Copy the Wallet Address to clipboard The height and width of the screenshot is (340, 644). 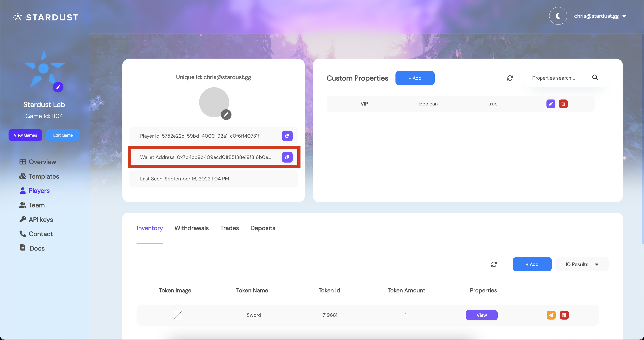click(x=287, y=157)
